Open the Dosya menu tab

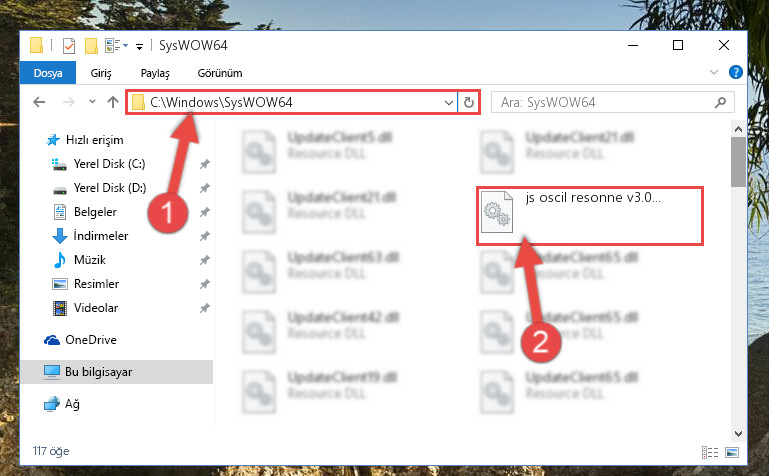click(x=48, y=73)
